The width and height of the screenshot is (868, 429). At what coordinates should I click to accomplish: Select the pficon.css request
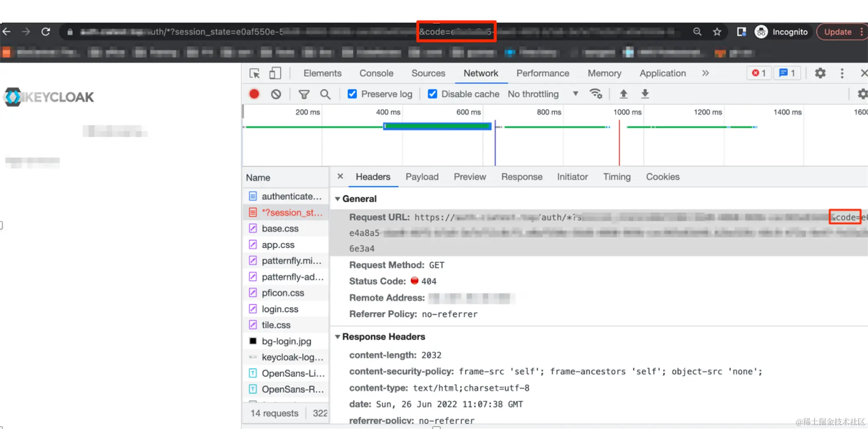point(286,293)
